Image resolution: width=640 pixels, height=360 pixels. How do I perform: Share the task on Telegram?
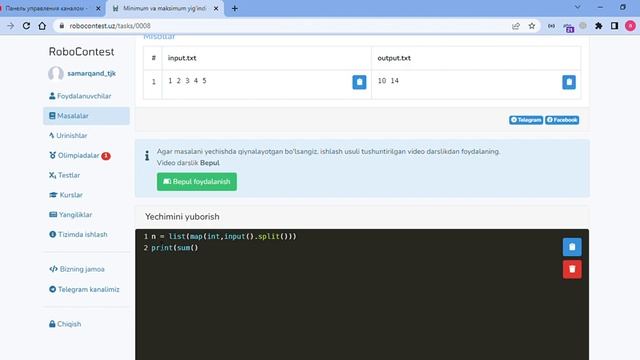526,120
